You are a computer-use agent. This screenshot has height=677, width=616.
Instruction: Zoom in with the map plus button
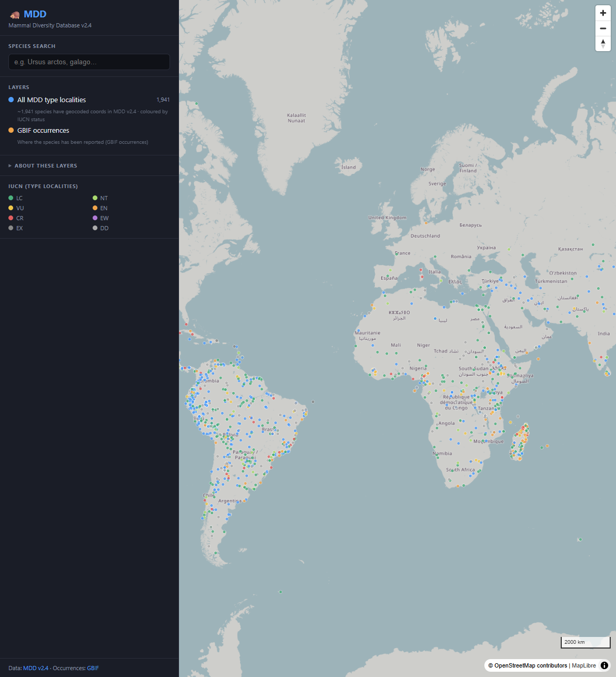point(603,13)
